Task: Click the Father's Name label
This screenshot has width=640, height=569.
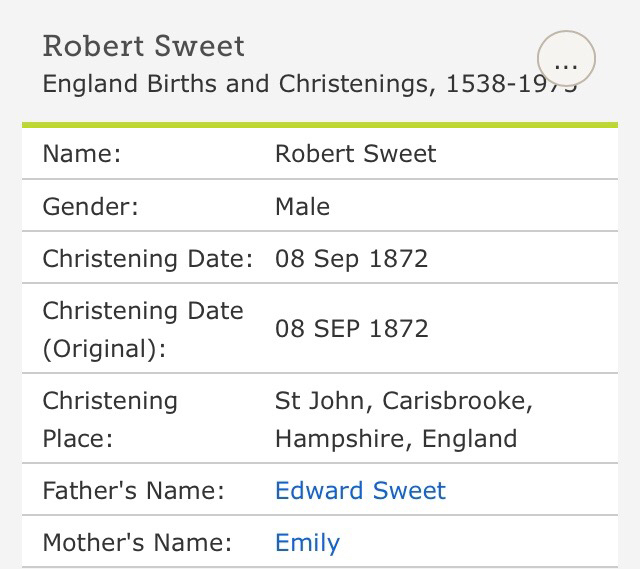Action: [133, 491]
